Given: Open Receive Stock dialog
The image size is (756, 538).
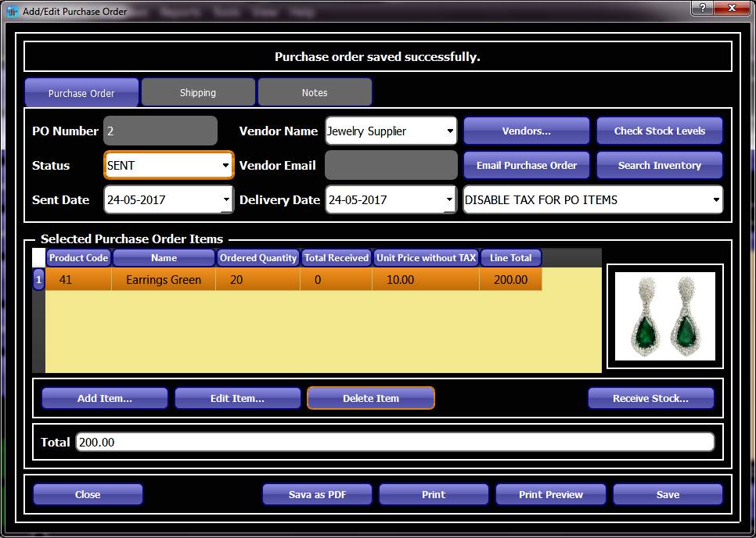Looking at the screenshot, I should tap(650, 397).
